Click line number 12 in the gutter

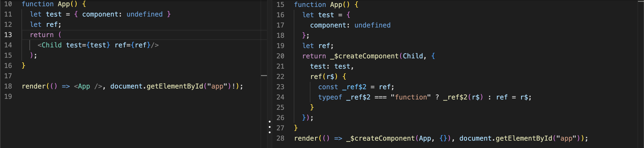(8, 25)
